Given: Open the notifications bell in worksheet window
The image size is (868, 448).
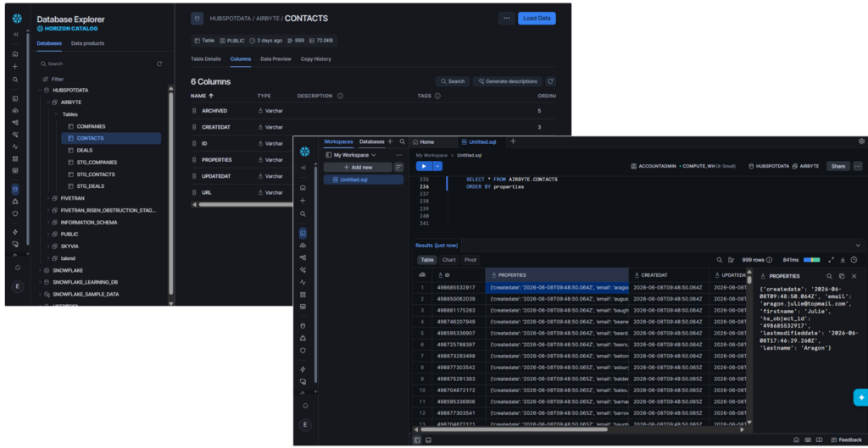Looking at the screenshot, I should [x=304, y=406].
